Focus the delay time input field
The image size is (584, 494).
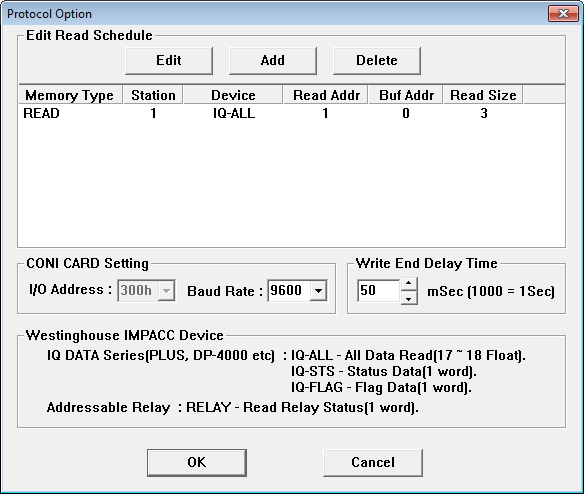[379, 291]
